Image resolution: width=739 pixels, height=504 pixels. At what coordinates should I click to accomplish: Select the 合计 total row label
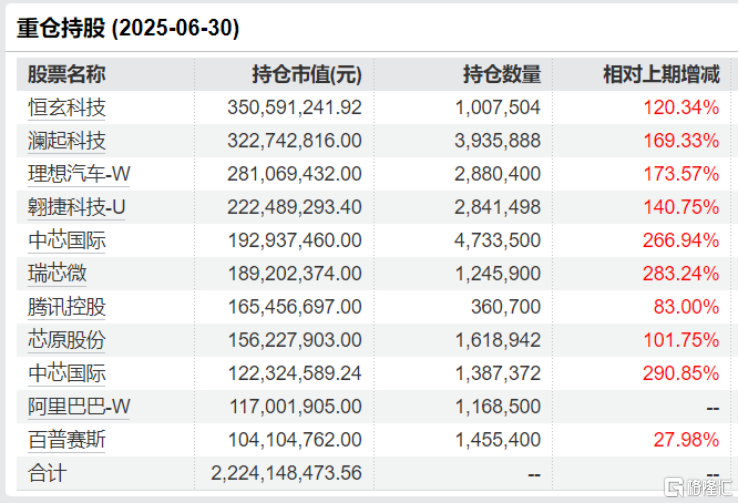tap(47, 473)
